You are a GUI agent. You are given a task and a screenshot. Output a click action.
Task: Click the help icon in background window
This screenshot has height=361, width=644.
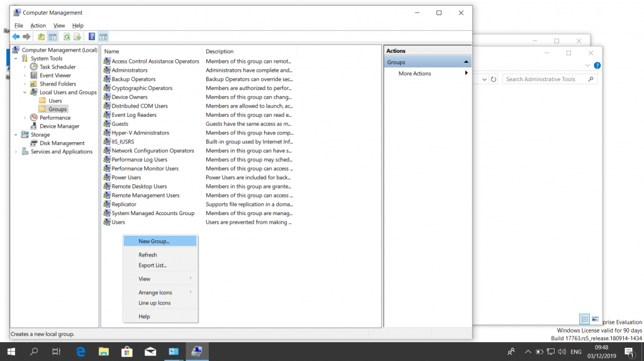597,65
